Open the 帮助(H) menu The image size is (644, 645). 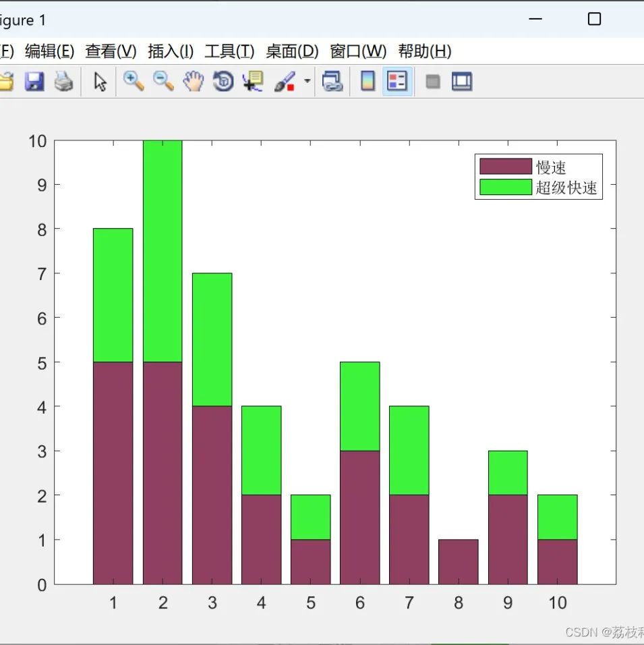coord(425,51)
